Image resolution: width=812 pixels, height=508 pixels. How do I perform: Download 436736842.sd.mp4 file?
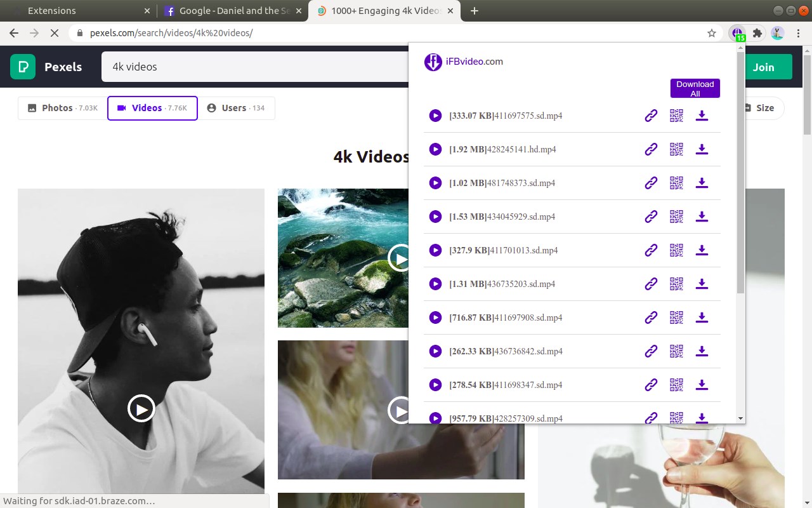pyautogui.click(x=702, y=351)
